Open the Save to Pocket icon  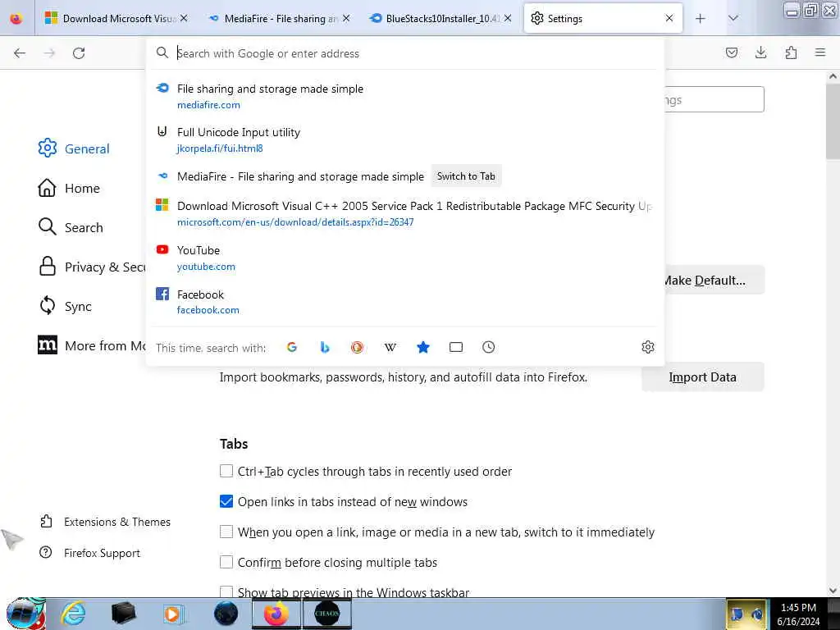pyautogui.click(x=732, y=52)
